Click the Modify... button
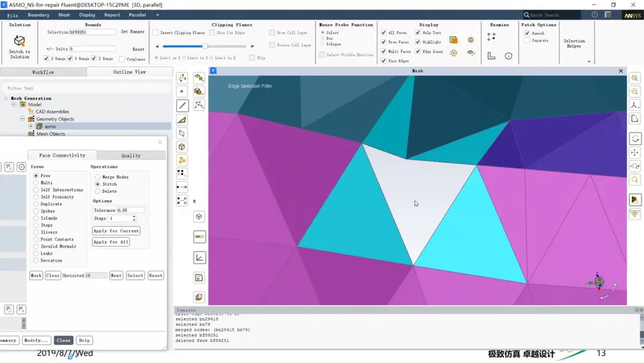The image size is (644, 363). coord(36,340)
